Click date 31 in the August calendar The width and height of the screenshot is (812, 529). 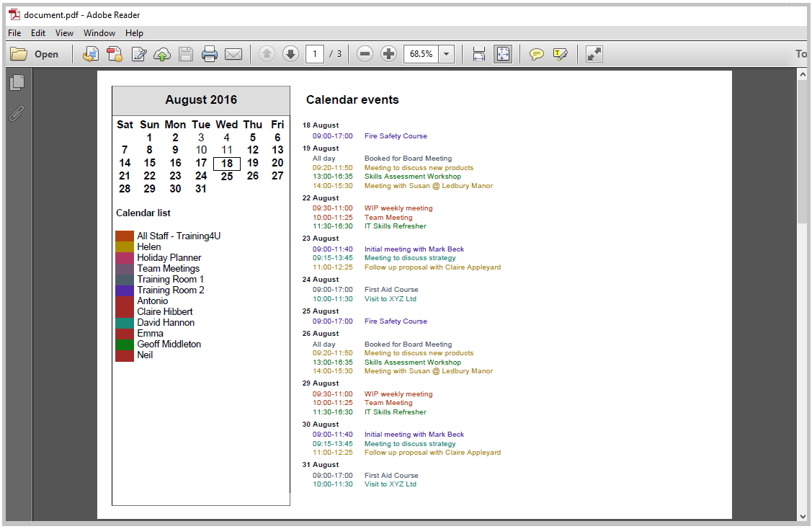pos(201,189)
